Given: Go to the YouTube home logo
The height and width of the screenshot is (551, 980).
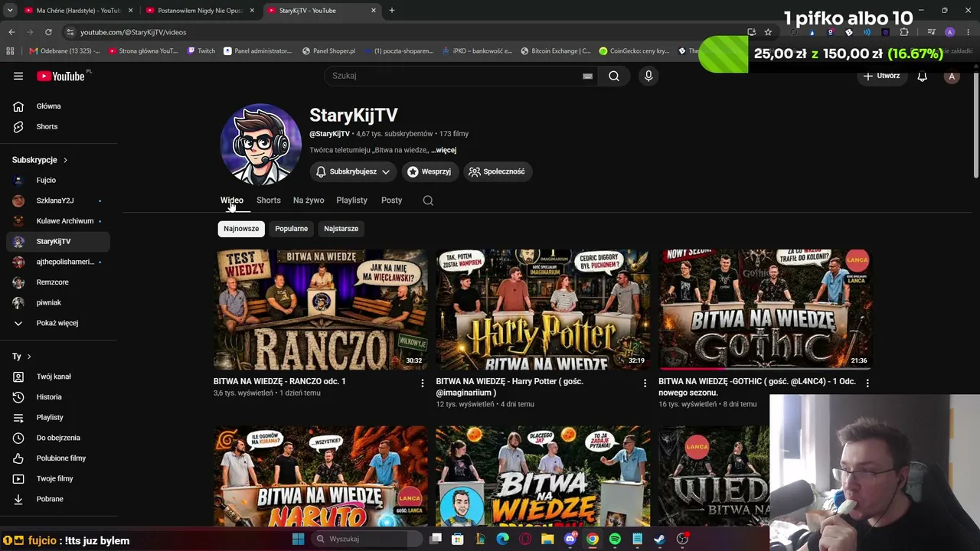Looking at the screenshot, I should coord(60,76).
